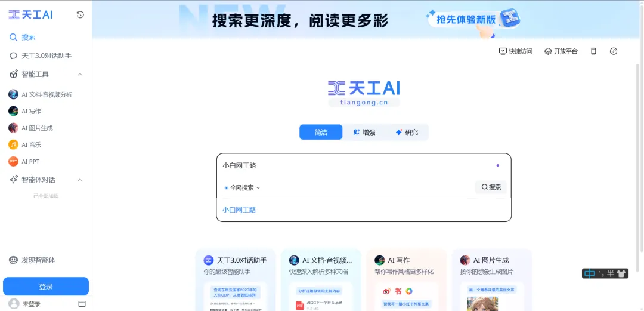
Task: Click the mobile phone icon in top bar
Action: [x=593, y=51]
